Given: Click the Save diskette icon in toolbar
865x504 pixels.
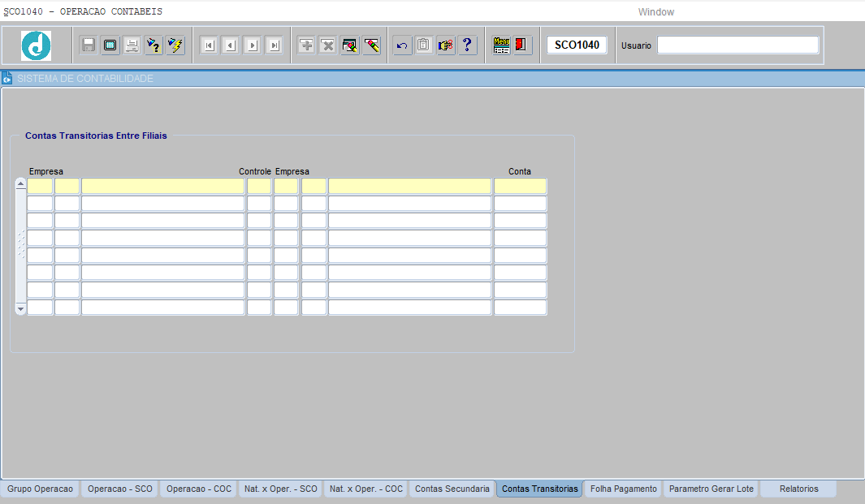Looking at the screenshot, I should (x=89, y=45).
